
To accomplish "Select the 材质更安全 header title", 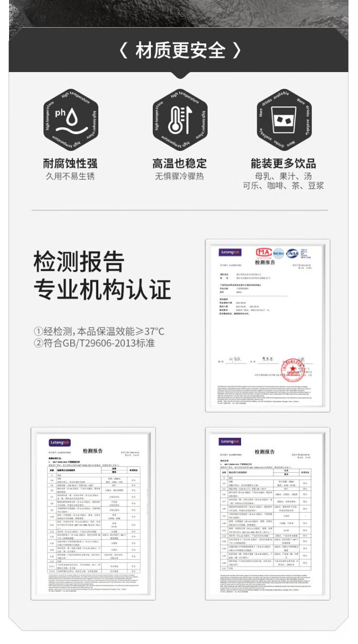I will [179, 50].
